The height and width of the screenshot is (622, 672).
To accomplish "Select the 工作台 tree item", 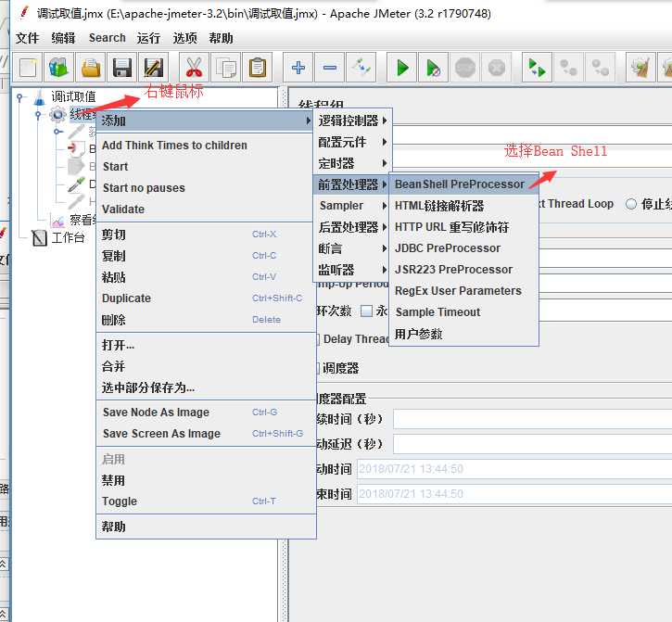I will (68, 237).
